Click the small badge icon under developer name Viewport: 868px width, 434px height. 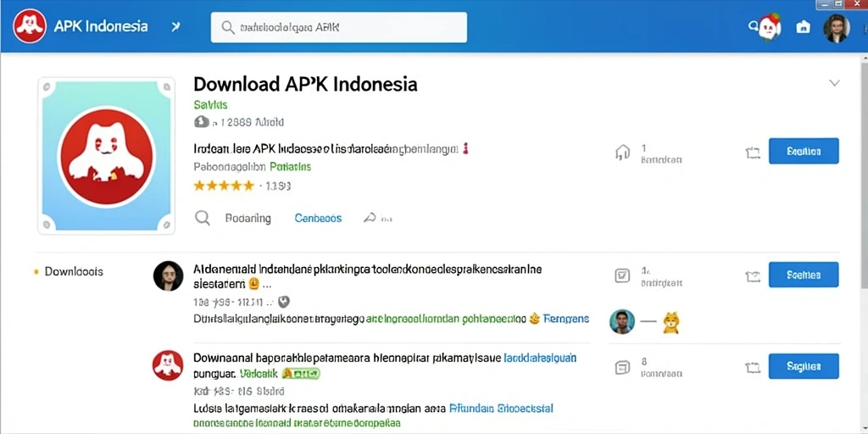pyautogui.click(x=201, y=122)
